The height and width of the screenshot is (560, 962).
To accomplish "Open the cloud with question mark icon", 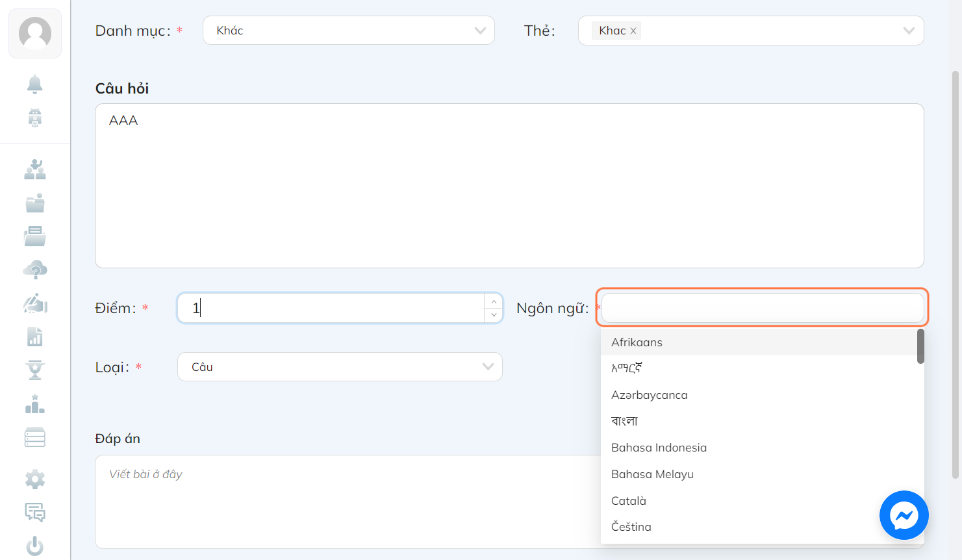I will (35, 270).
